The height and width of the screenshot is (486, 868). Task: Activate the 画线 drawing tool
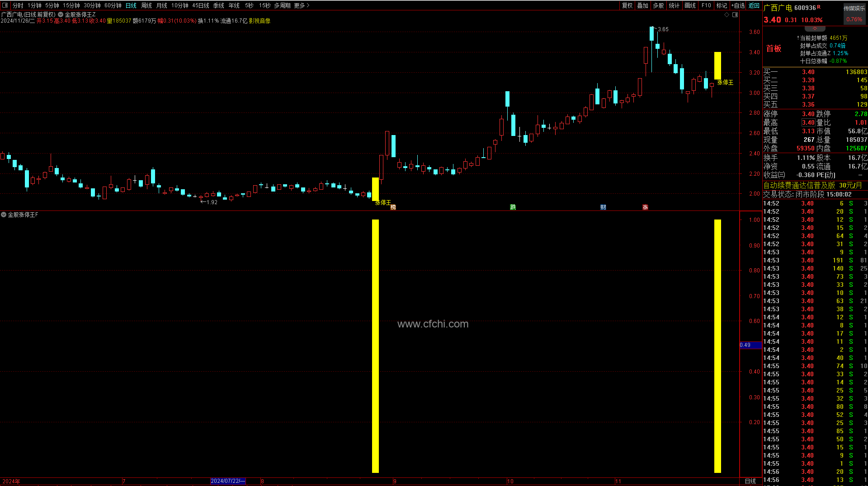coord(690,5)
